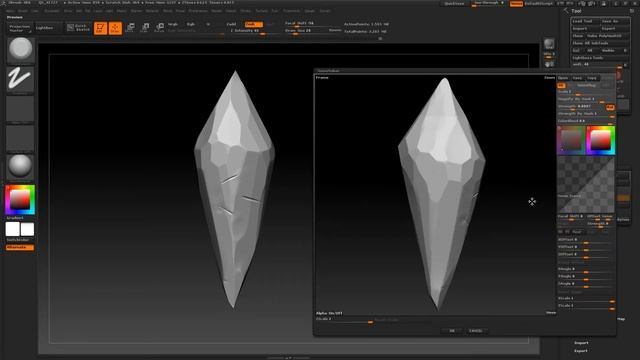Click Zoom in NoiseMaker preview corner
The height and width of the screenshot is (360, 640).
click(x=550, y=78)
